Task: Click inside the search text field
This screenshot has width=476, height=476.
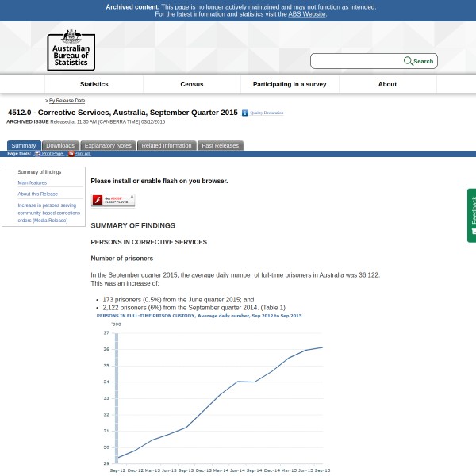Action: (357, 61)
